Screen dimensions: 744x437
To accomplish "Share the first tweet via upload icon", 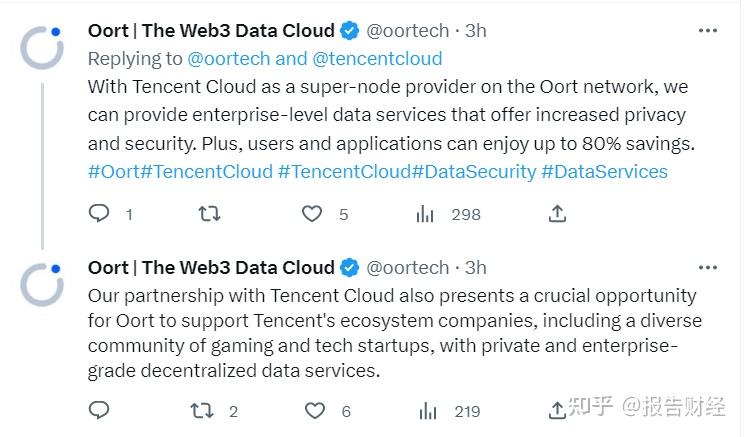I will [558, 214].
